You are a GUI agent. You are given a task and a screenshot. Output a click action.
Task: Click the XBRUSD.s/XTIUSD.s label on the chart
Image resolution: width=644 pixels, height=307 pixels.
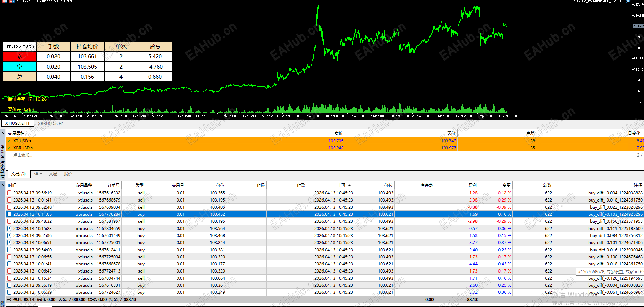point(20,46)
